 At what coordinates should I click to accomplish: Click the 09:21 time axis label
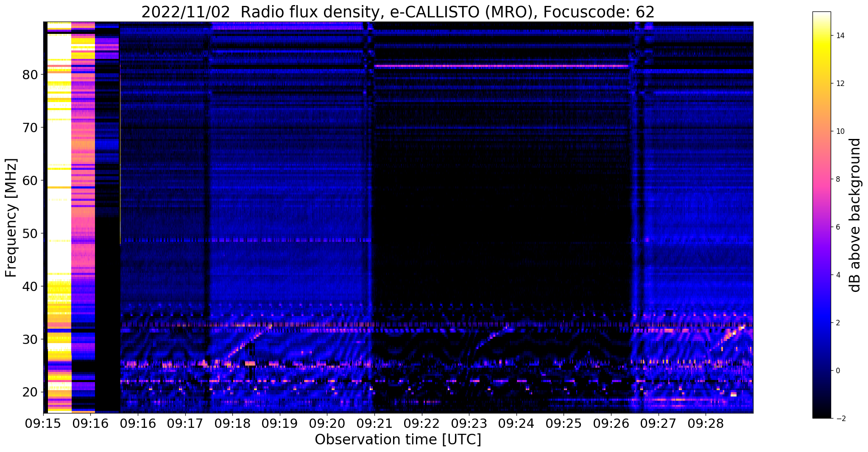click(374, 424)
